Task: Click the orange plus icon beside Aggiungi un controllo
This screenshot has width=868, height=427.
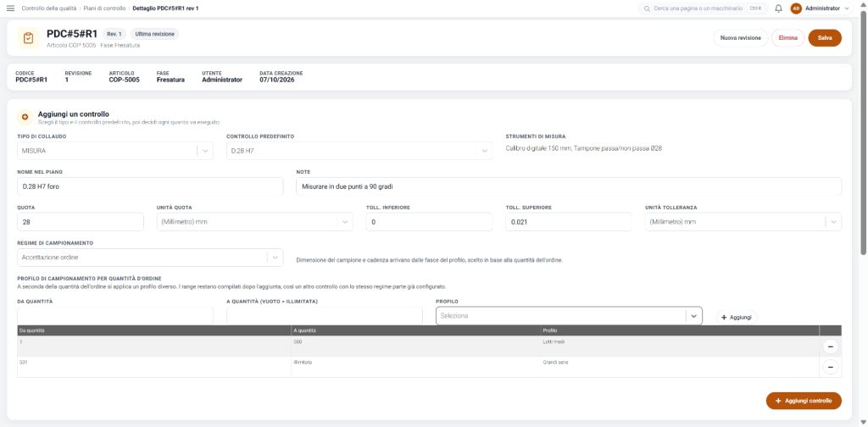Action: click(x=25, y=117)
